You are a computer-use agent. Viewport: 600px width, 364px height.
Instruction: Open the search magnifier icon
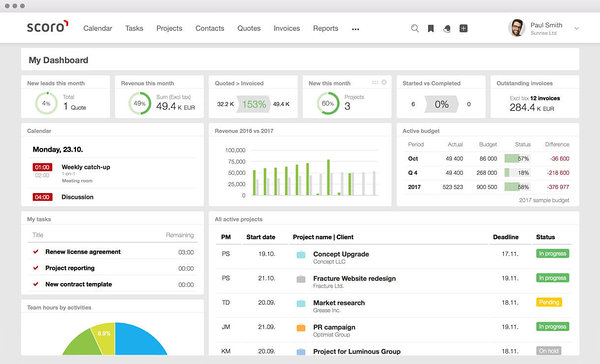click(414, 28)
